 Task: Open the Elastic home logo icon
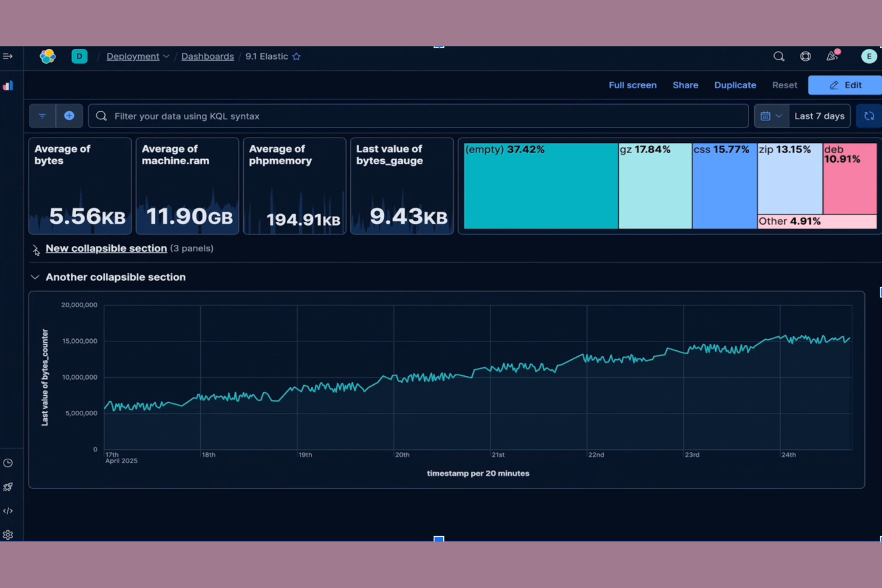[x=48, y=56]
